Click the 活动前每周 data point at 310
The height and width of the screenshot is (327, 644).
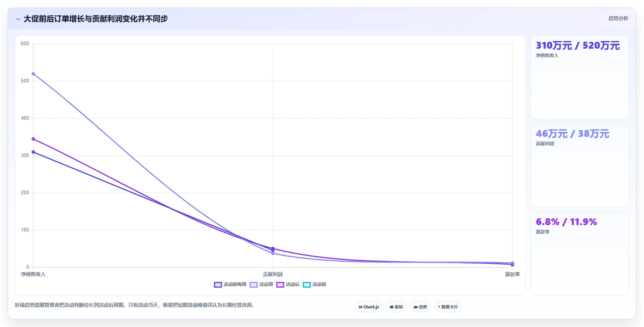point(33,152)
